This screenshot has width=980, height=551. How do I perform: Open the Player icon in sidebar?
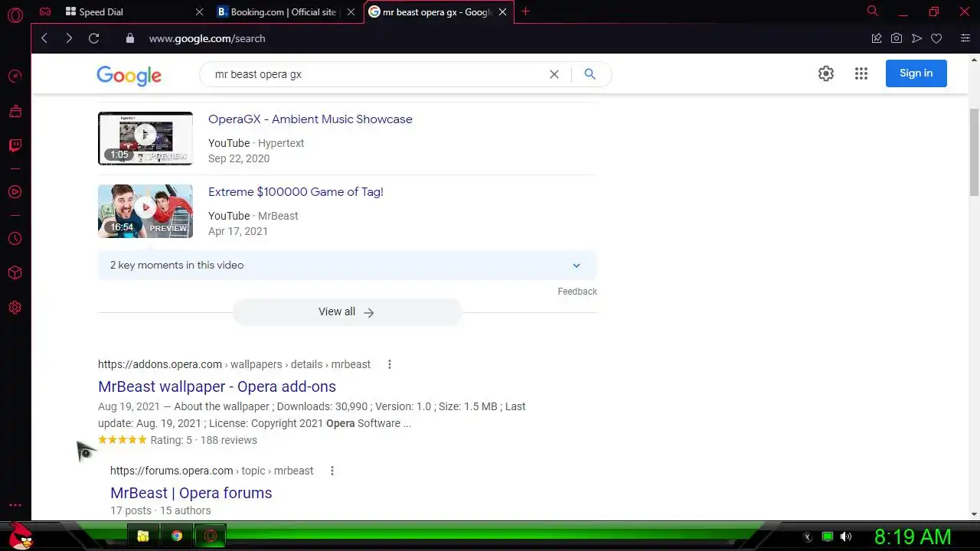[x=15, y=192]
